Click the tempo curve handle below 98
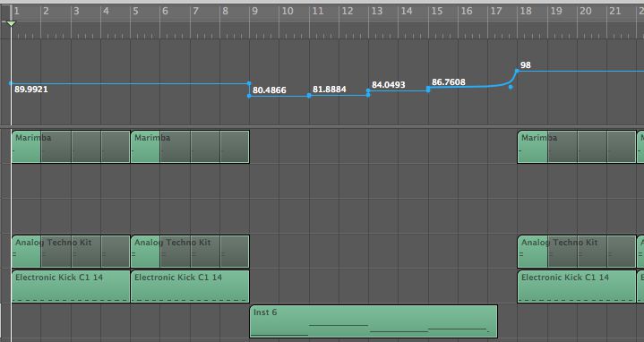The height and width of the screenshot is (342, 644). (x=511, y=87)
